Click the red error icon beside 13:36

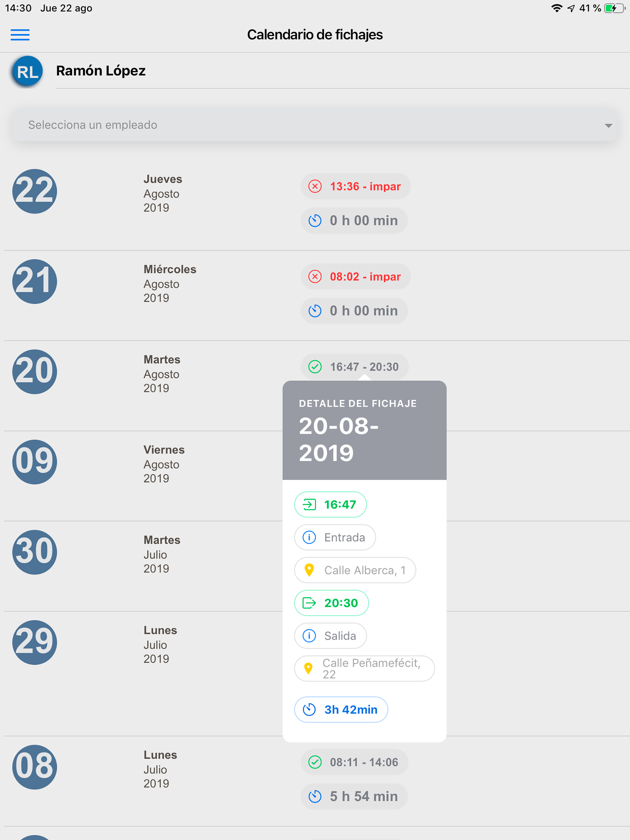315,186
